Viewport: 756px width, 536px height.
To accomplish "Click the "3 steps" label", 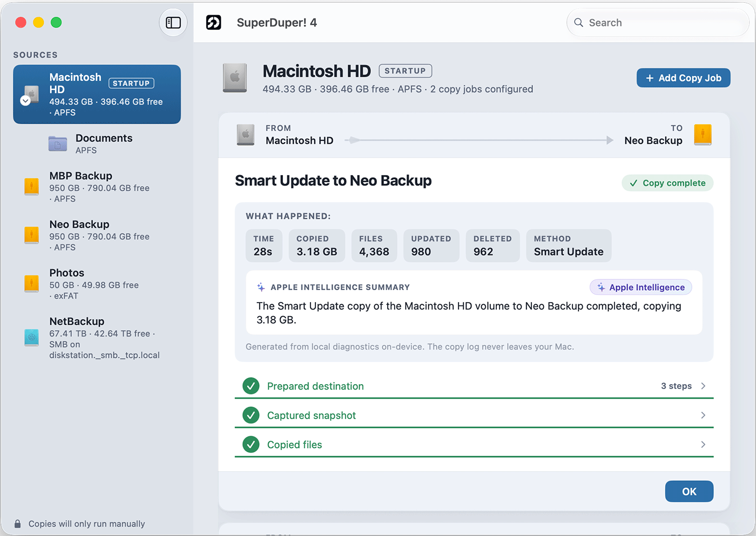I will 676,386.
